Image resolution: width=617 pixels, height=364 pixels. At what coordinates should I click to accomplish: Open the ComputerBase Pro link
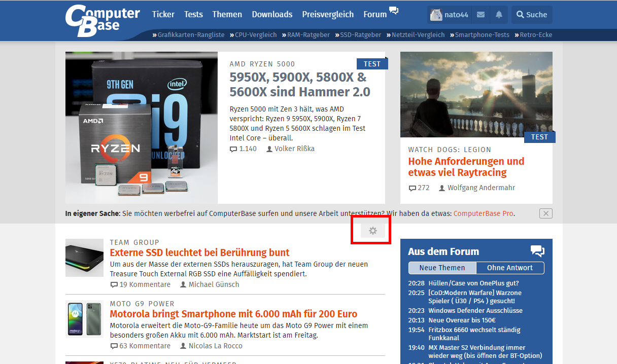pyautogui.click(x=483, y=213)
